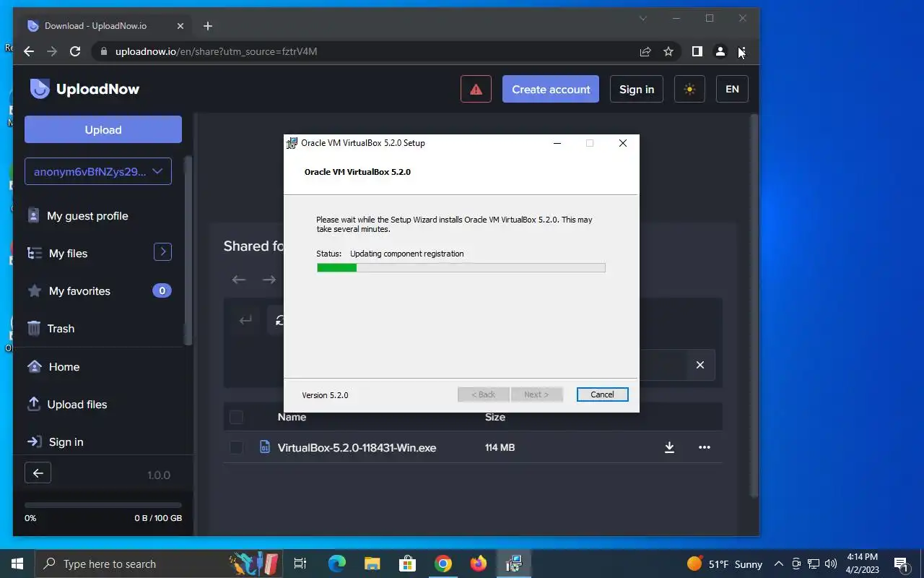924x578 pixels.
Task: Click the blue Upload button
Action: 103,130
